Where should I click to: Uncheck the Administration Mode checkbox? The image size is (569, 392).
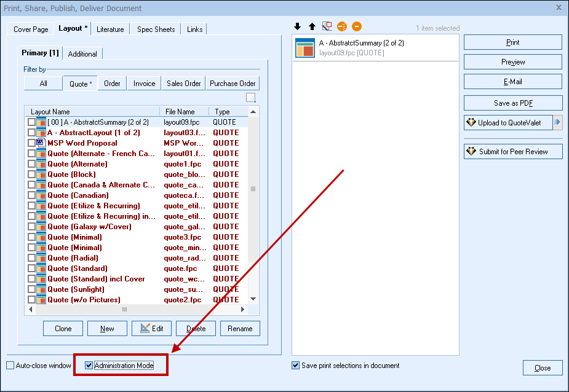coord(89,366)
